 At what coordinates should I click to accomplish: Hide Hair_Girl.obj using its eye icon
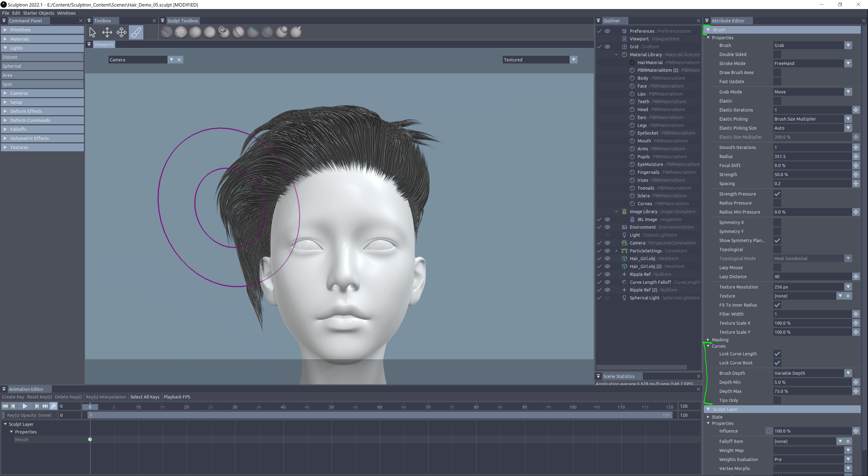607,259
